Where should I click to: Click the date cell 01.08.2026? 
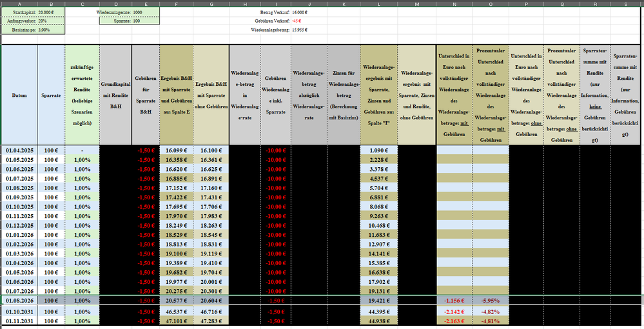click(19, 301)
